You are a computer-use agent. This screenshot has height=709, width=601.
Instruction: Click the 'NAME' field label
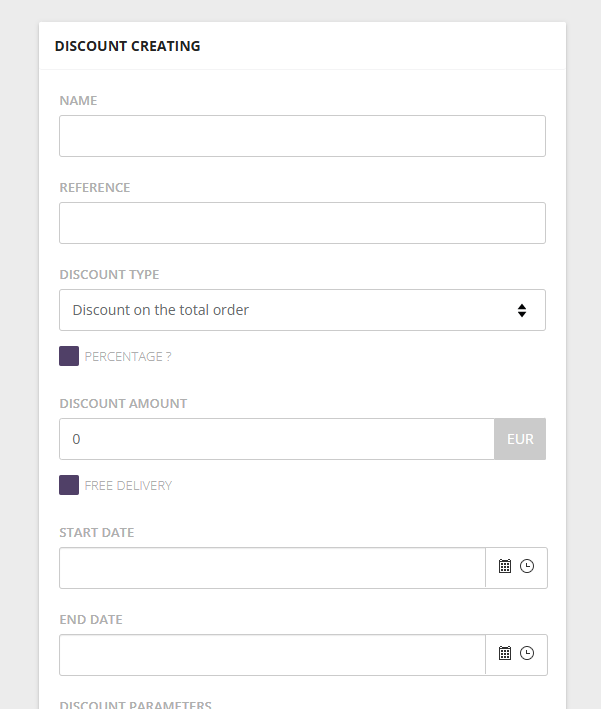click(78, 101)
